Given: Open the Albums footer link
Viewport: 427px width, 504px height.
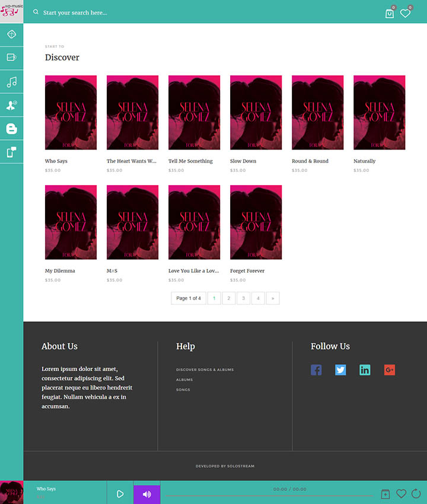Looking at the screenshot, I should (x=184, y=379).
